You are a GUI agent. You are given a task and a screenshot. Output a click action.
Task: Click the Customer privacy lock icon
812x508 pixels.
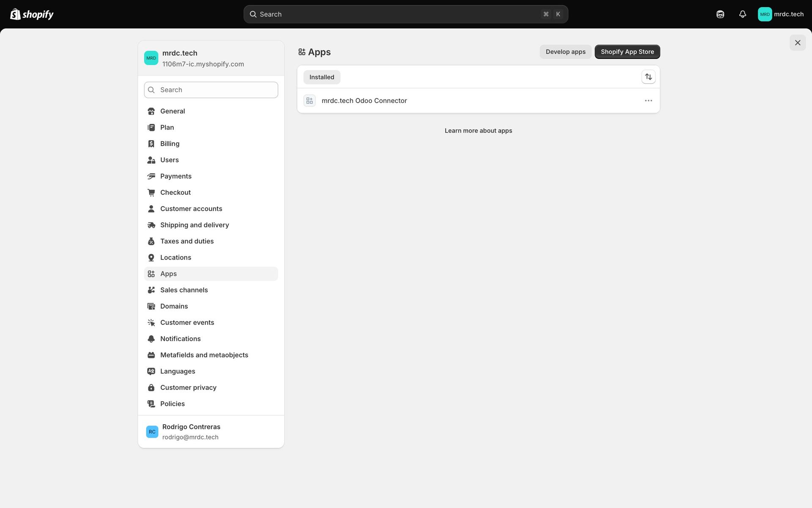point(151,388)
